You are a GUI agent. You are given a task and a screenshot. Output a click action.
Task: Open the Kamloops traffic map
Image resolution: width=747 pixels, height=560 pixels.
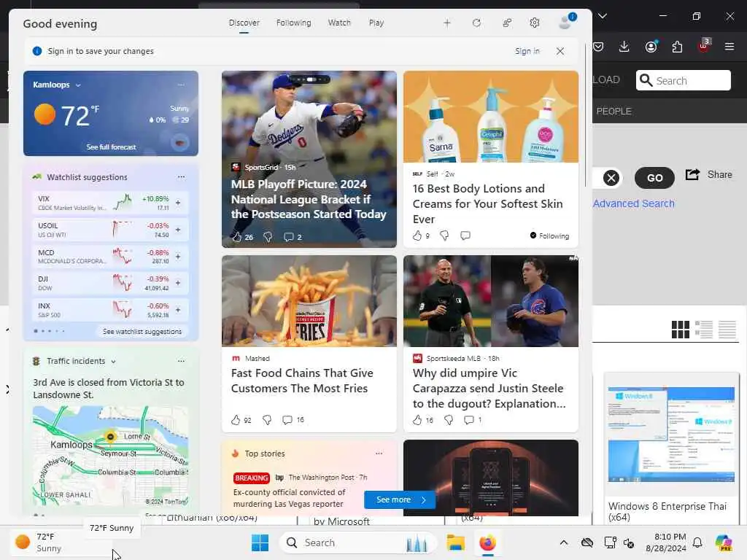(111, 456)
